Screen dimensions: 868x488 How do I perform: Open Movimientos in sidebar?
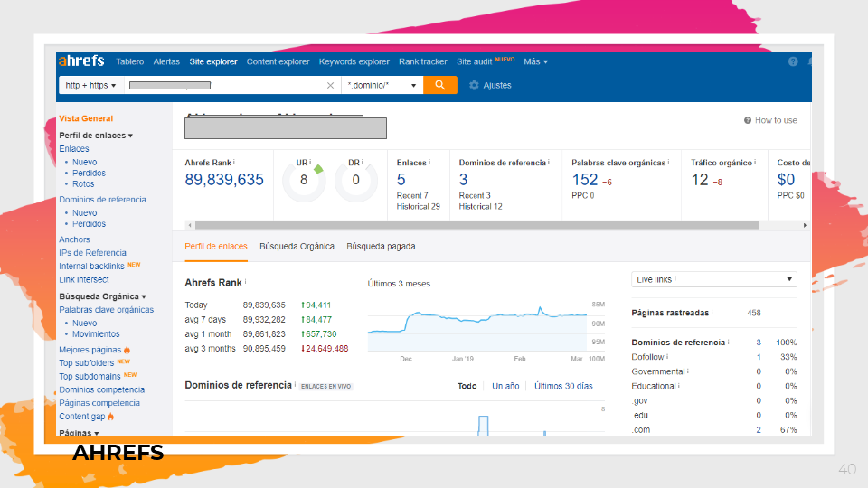point(96,334)
